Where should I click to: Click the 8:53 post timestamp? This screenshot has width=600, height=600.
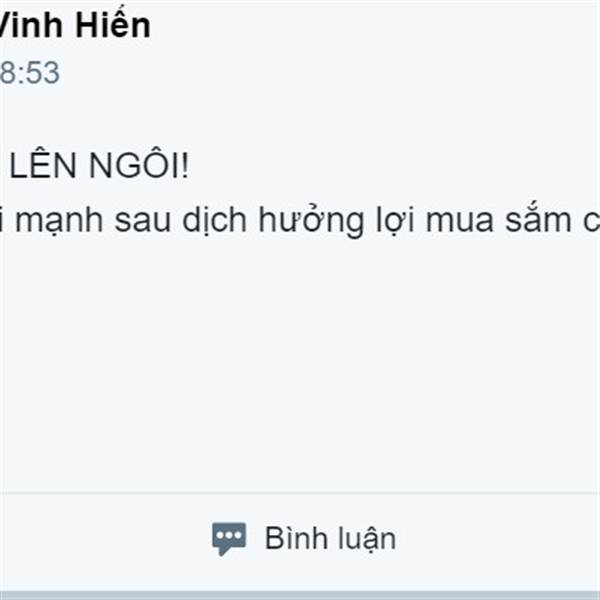click(x=30, y=73)
